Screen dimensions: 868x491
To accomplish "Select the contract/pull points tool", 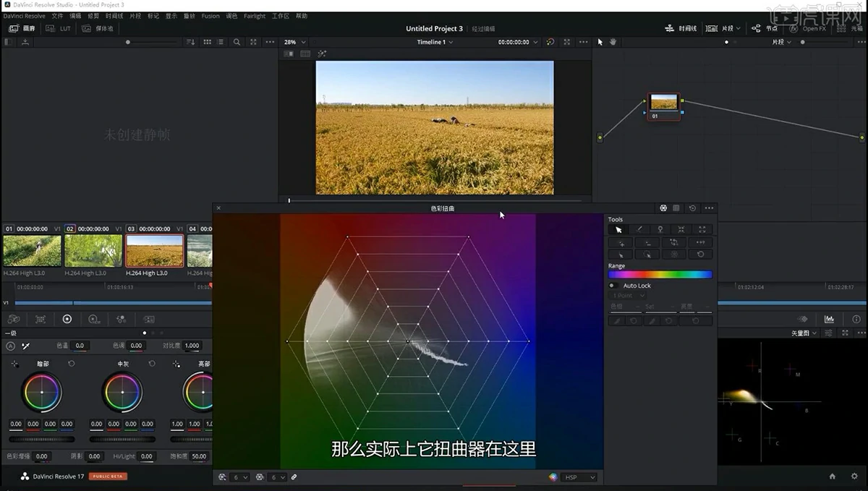I will tap(681, 230).
